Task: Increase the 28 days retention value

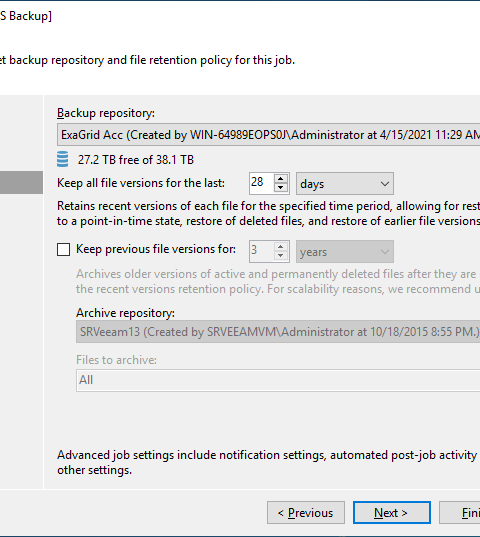Action: (x=281, y=179)
